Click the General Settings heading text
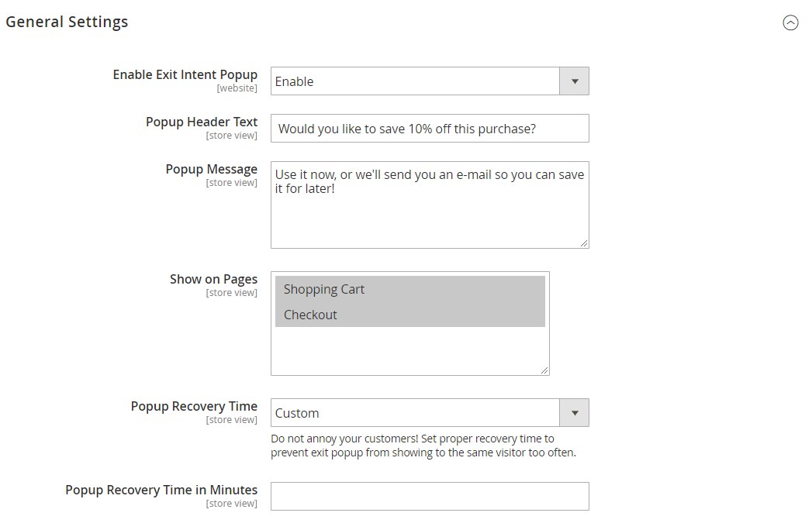This screenshot has width=812, height=530. pos(67,22)
